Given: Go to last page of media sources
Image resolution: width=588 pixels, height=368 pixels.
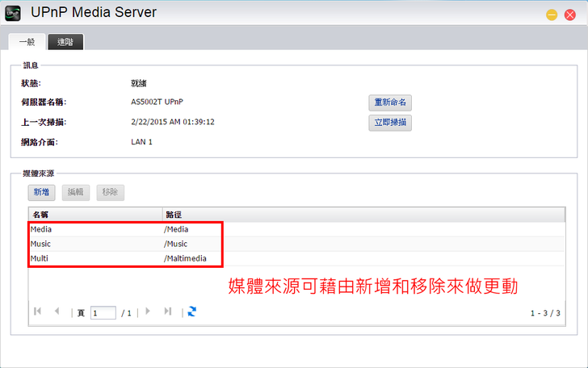Looking at the screenshot, I should (168, 312).
